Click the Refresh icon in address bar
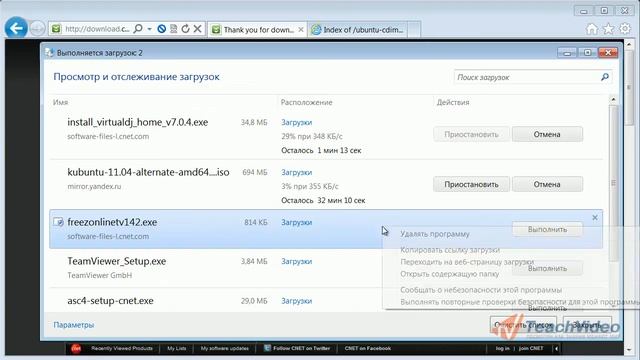640x360 pixels. point(185,29)
